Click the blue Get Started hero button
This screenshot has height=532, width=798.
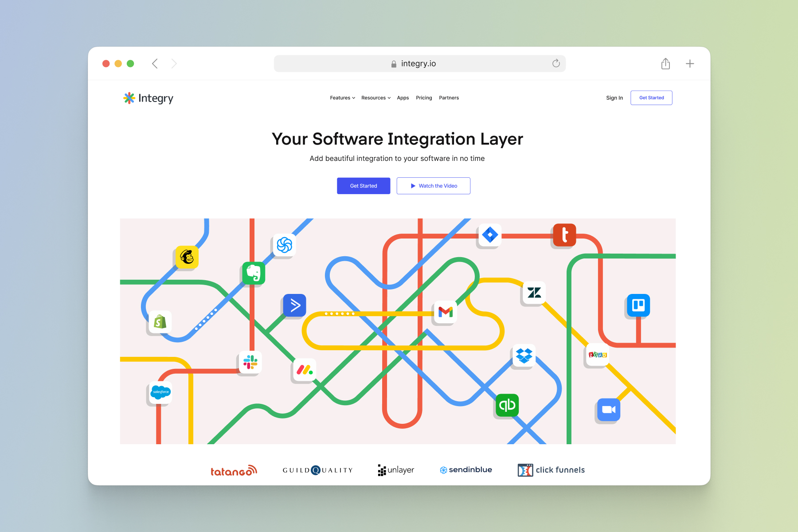tap(364, 186)
